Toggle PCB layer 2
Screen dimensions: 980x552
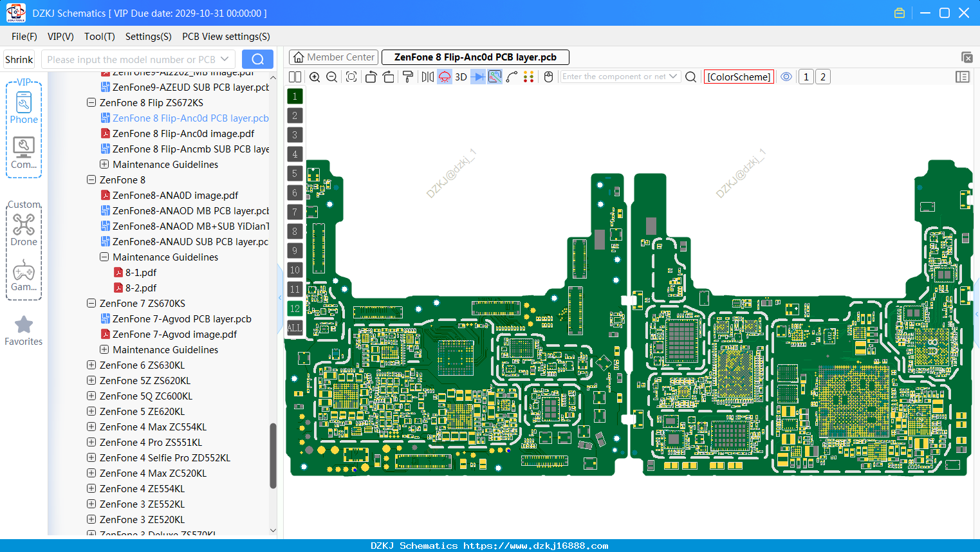tap(295, 115)
